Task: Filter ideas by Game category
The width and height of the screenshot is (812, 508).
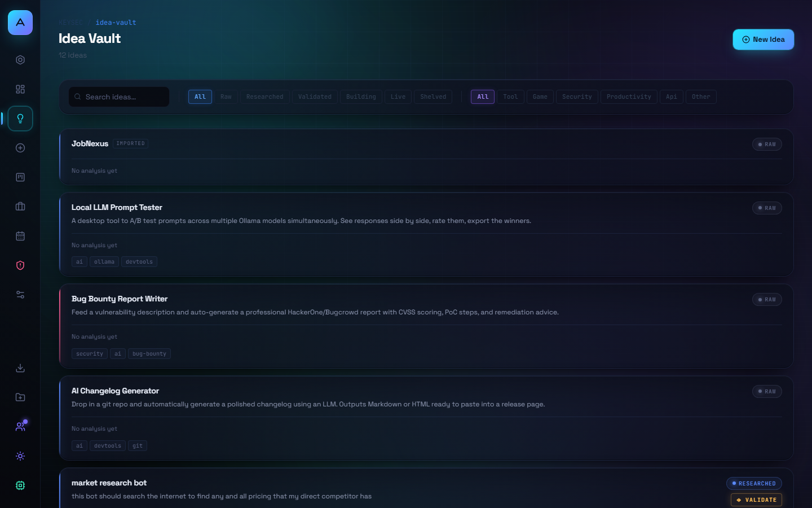Action: pos(540,97)
